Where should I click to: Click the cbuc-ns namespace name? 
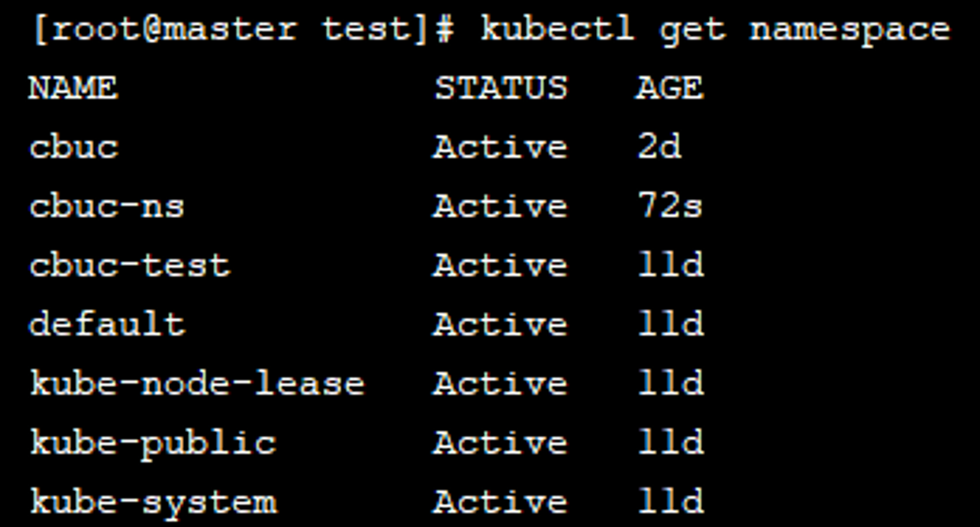[x=107, y=206]
